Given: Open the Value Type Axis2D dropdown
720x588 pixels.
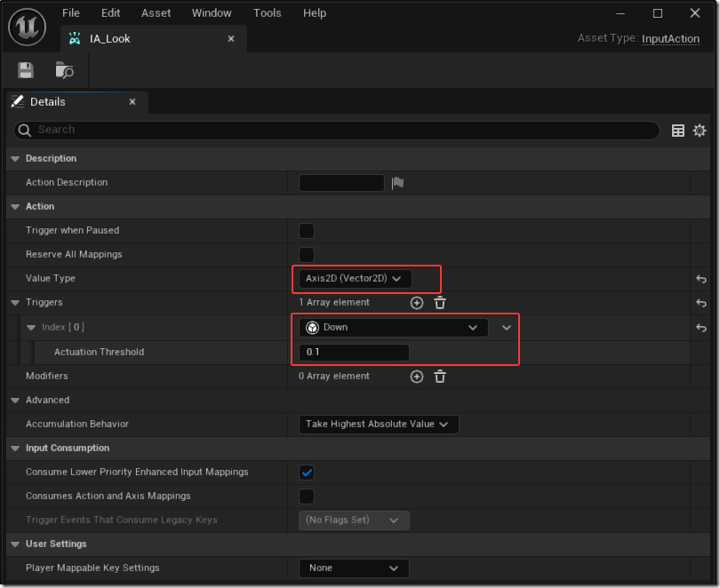Looking at the screenshot, I should [355, 278].
